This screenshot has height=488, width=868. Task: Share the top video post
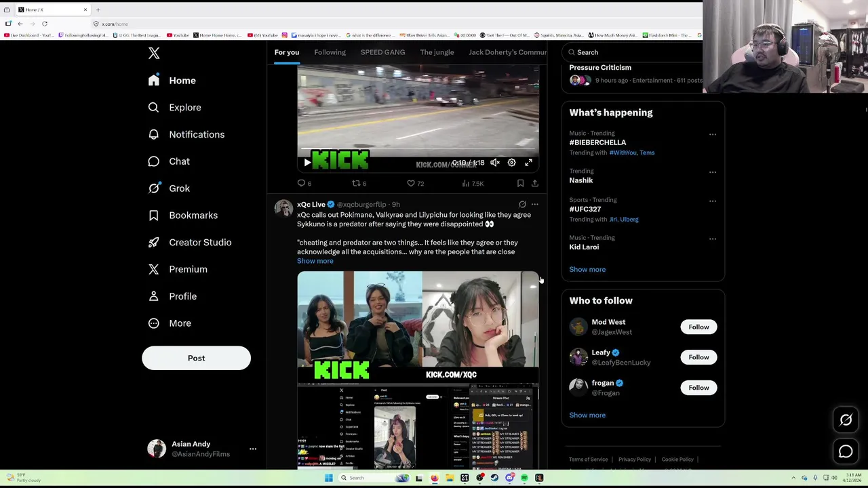[x=535, y=183]
